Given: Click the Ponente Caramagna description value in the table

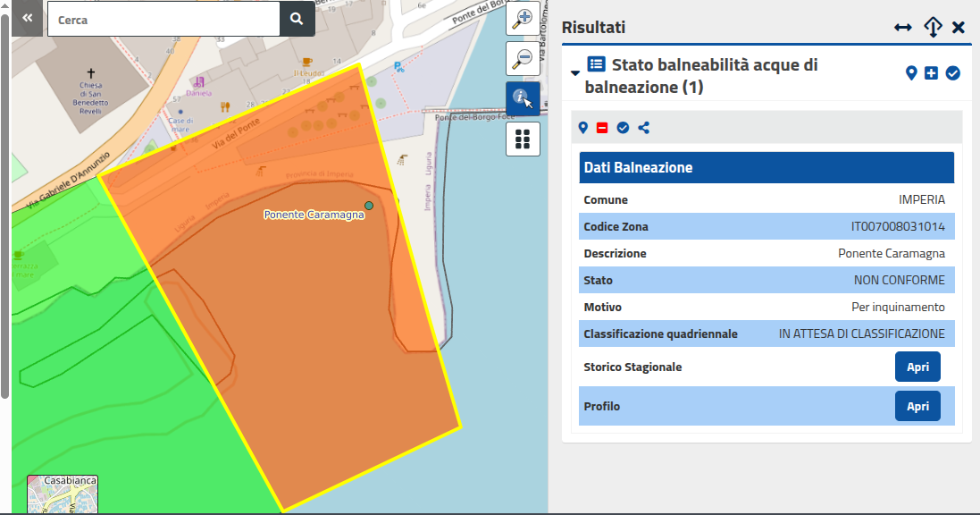Looking at the screenshot, I should point(892,253).
